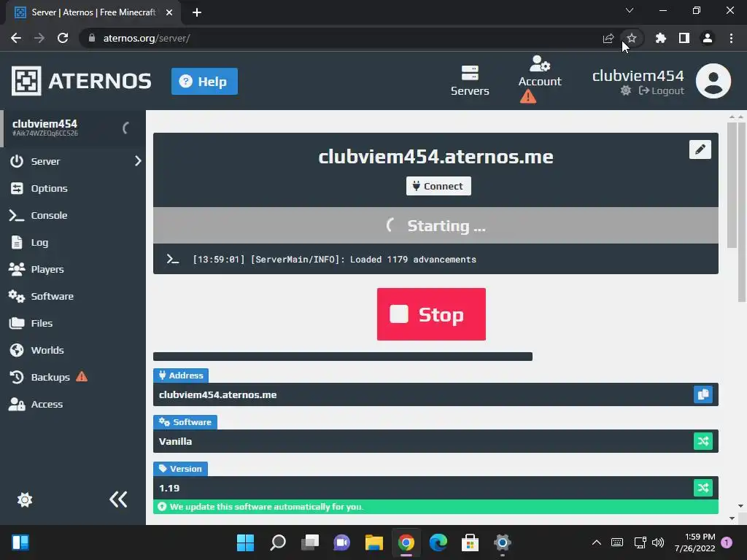
Task: Copy the server address clubviem454.aternos.me
Action: pos(703,394)
